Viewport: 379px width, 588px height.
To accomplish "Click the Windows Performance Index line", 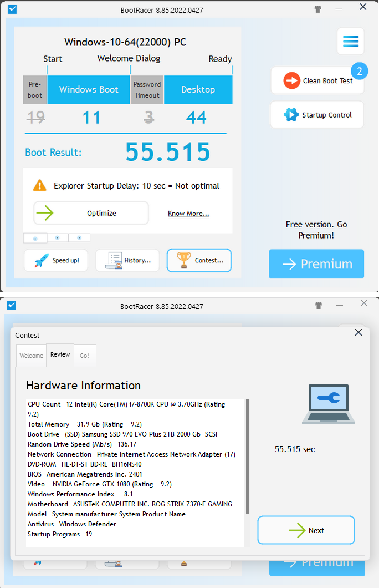I will click(x=80, y=494).
